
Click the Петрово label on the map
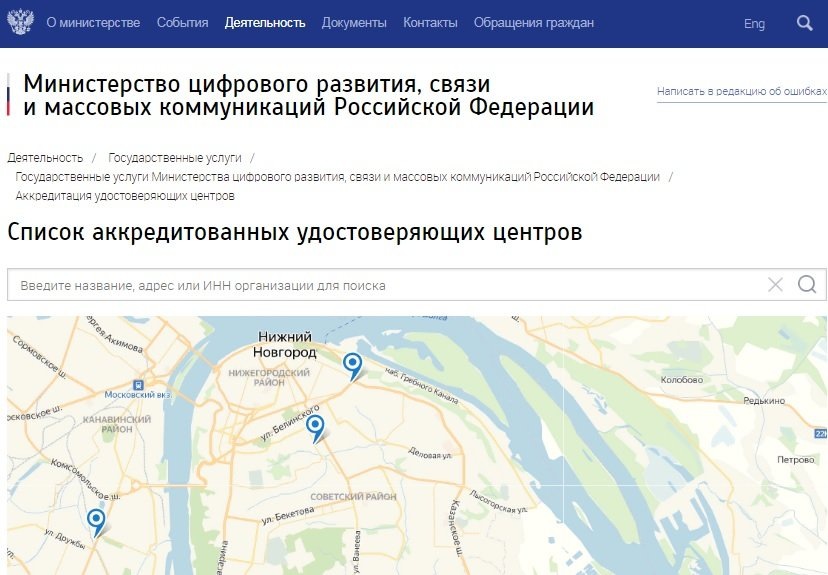[x=796, y=460]
